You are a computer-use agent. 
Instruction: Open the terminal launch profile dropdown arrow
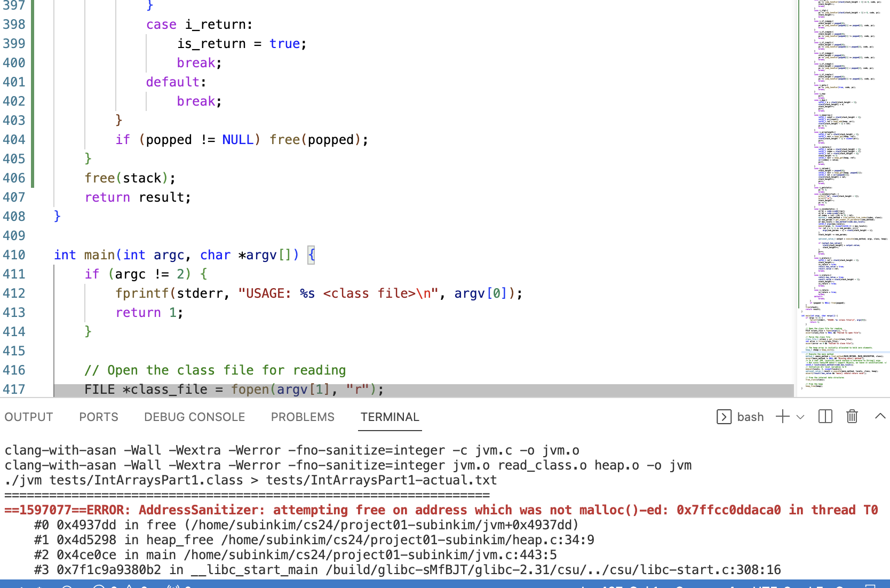(x=800, y=417)
